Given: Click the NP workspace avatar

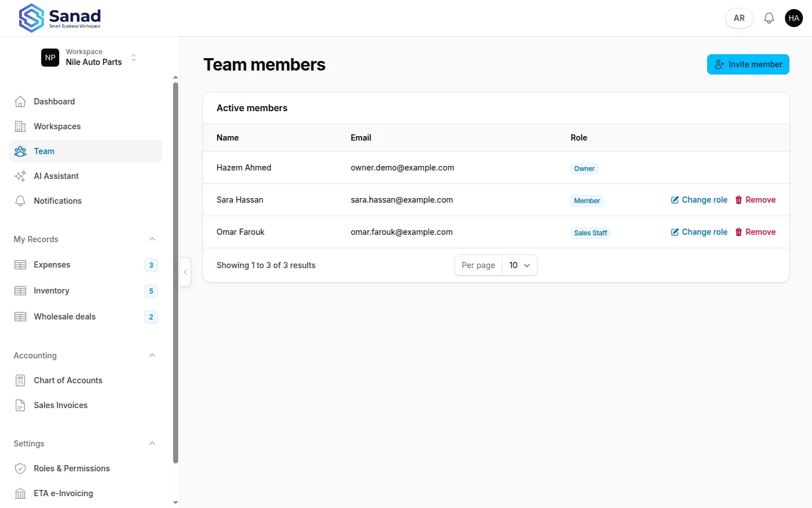Looking at the screenshot, I should pos(50,58).
